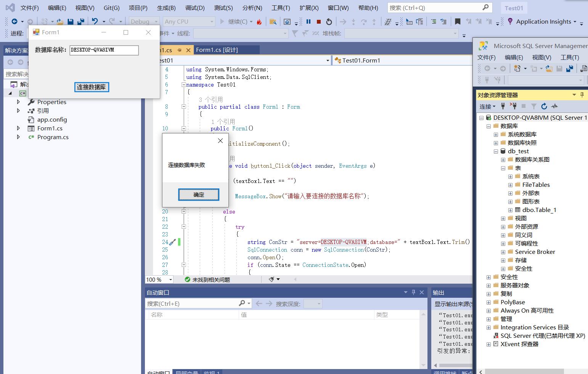Click the 数据库名称 text box on Form1
Screen dimensions: 588x374
click(104, 50)
